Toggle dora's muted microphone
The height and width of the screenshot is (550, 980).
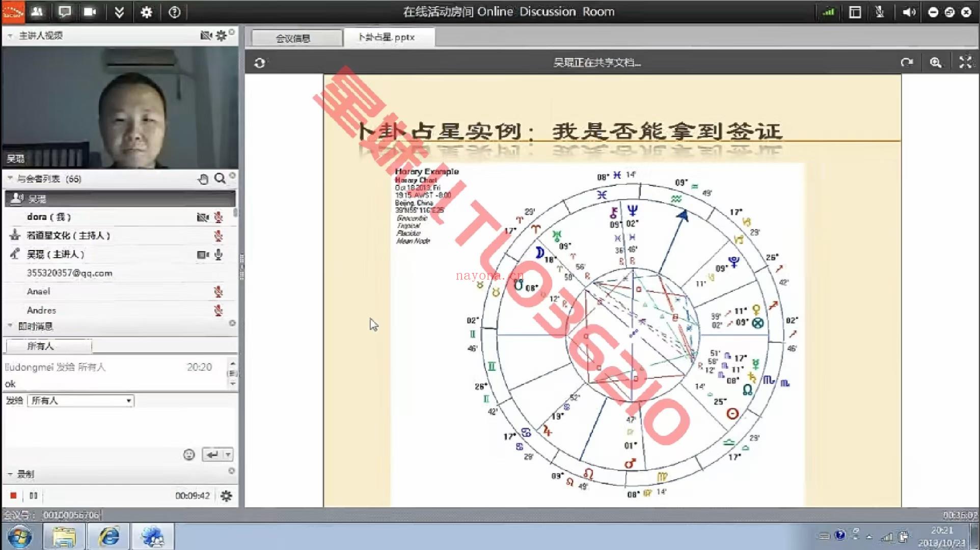click(218, 217)
